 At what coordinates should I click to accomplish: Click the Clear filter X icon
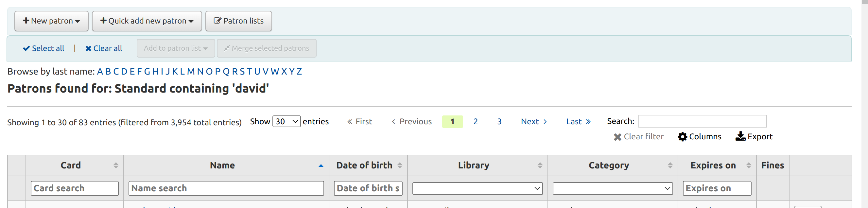(617, 137)
